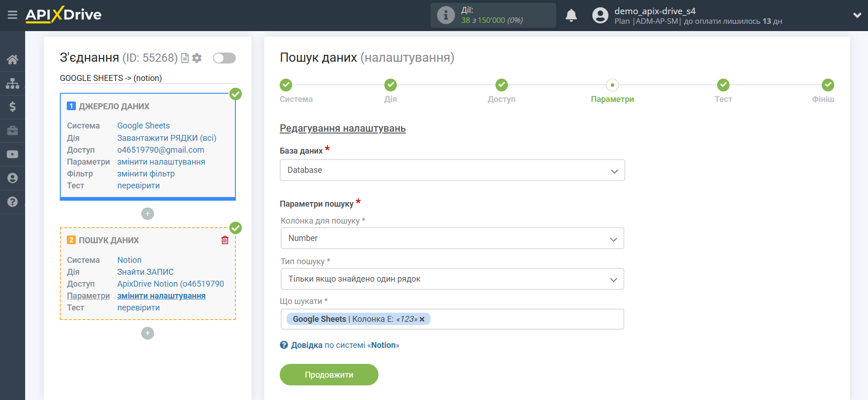Copy connection document icon
The width and height of the screenshot is (868, 400).
[x=185, y=58]
